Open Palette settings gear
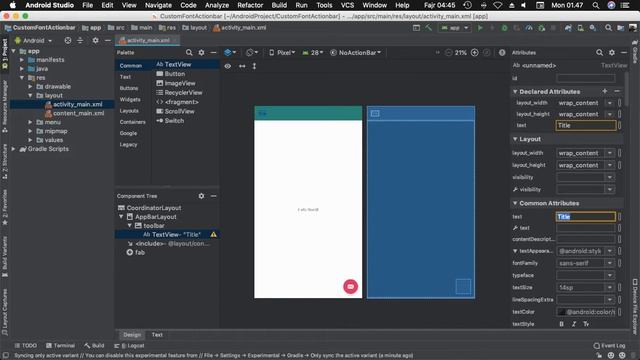This screenshot has height=360, width=640. tap(201, 53)
